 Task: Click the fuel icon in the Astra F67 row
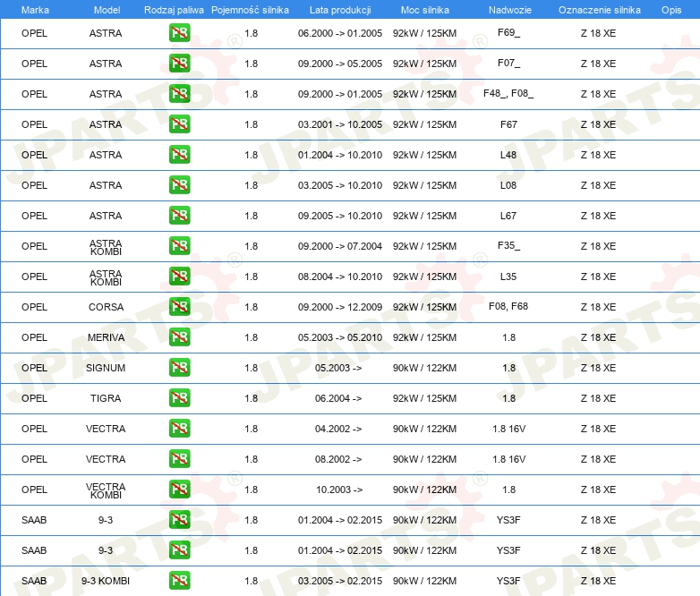point(179,123)
